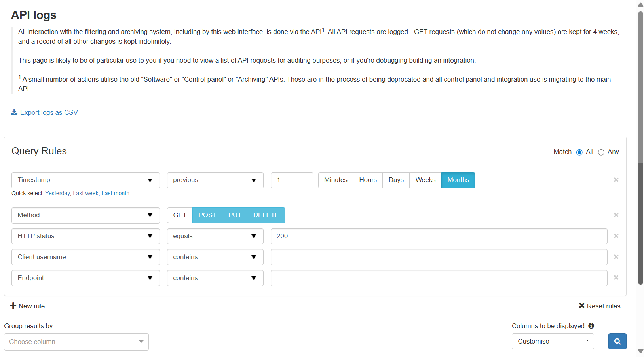Switch time unit to Hours
Image resolution: width=644 pixels, height=357 pixels.
[x=368, y=180]
